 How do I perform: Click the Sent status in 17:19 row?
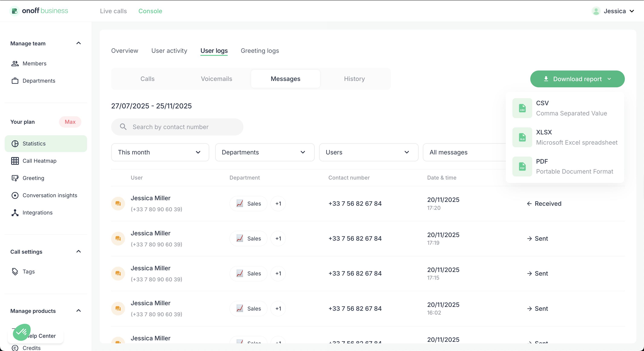coord(537,239)
